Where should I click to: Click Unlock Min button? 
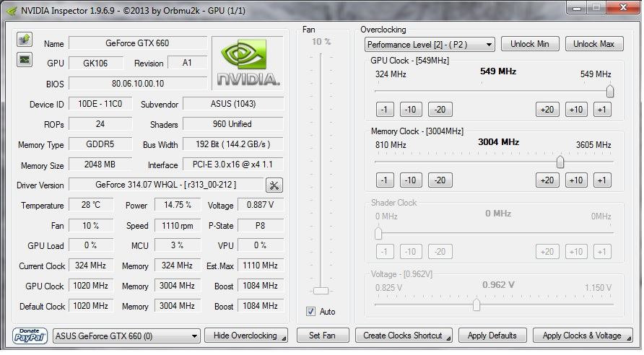click(530, 44)
